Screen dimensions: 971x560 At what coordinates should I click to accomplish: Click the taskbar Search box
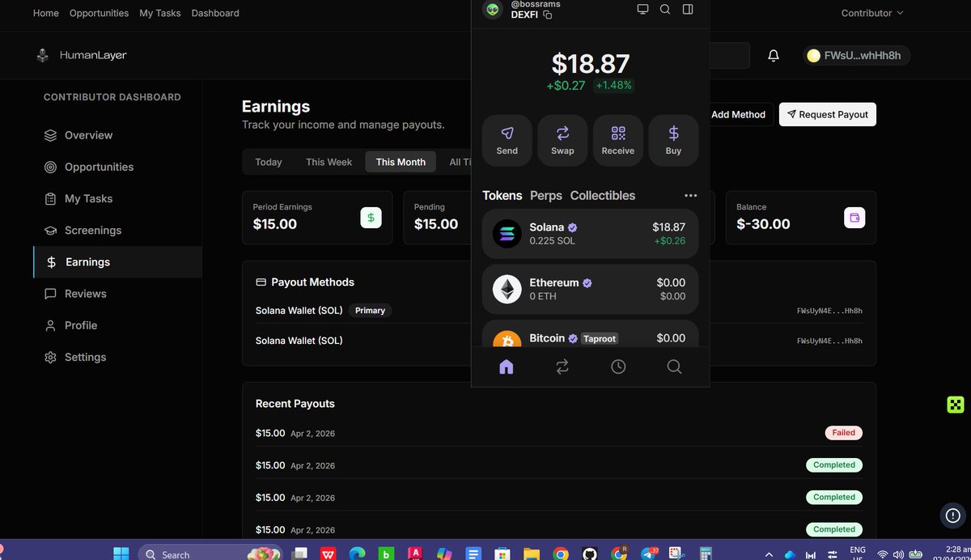(209, 554)
